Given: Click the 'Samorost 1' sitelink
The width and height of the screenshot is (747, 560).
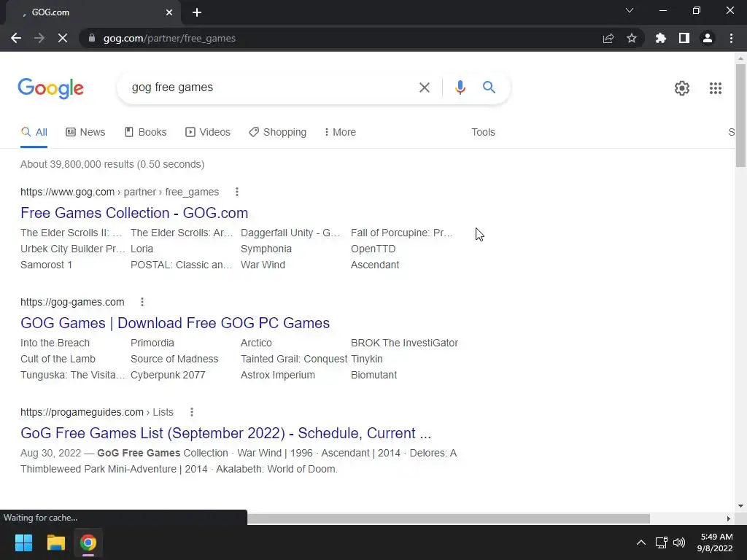Looking at the screenshot, I should 46,265.
